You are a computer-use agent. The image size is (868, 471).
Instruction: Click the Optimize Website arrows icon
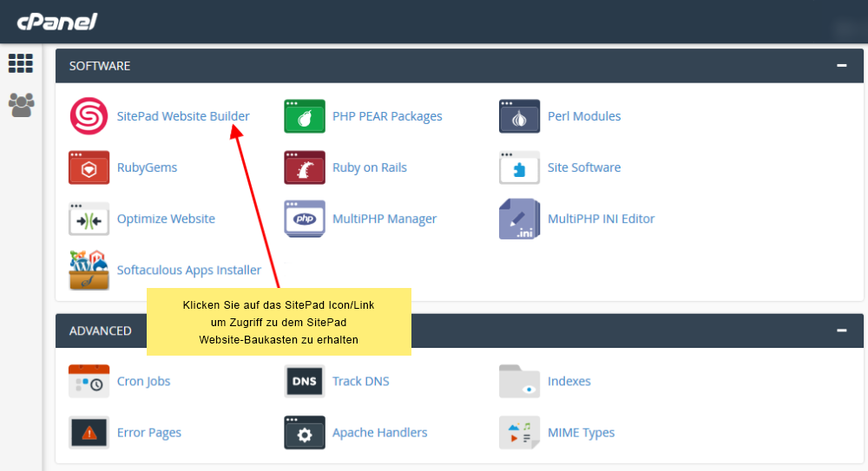pyautogui.click(x=89, y=219)
